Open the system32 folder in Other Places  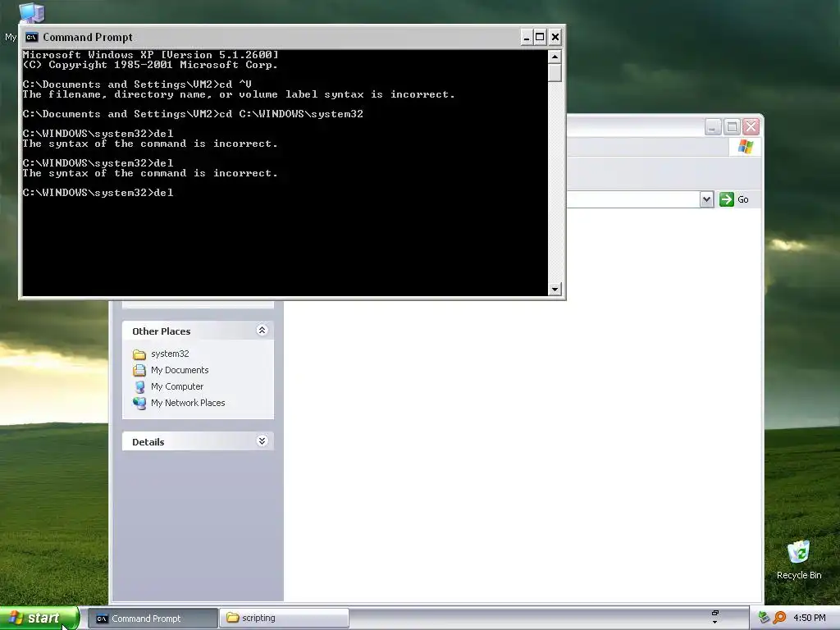(170, 354)
